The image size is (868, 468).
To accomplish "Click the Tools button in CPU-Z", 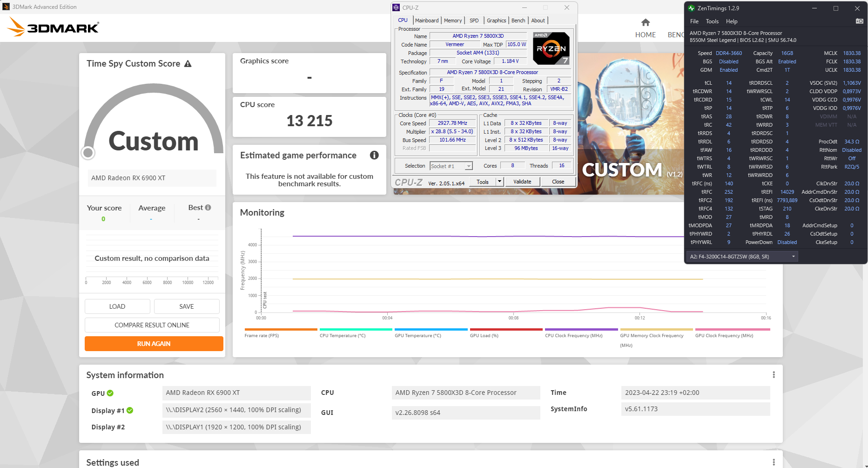I will (483, 182).
